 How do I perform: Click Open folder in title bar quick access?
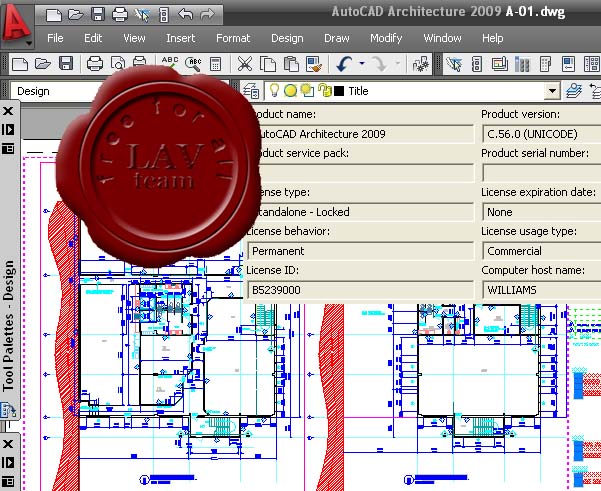(76, 15)
